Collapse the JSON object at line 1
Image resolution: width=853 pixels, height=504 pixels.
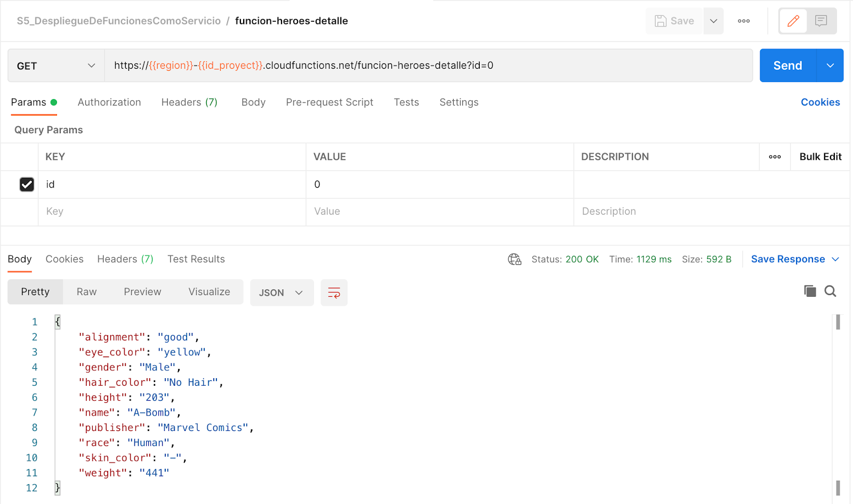click(58, 322)
